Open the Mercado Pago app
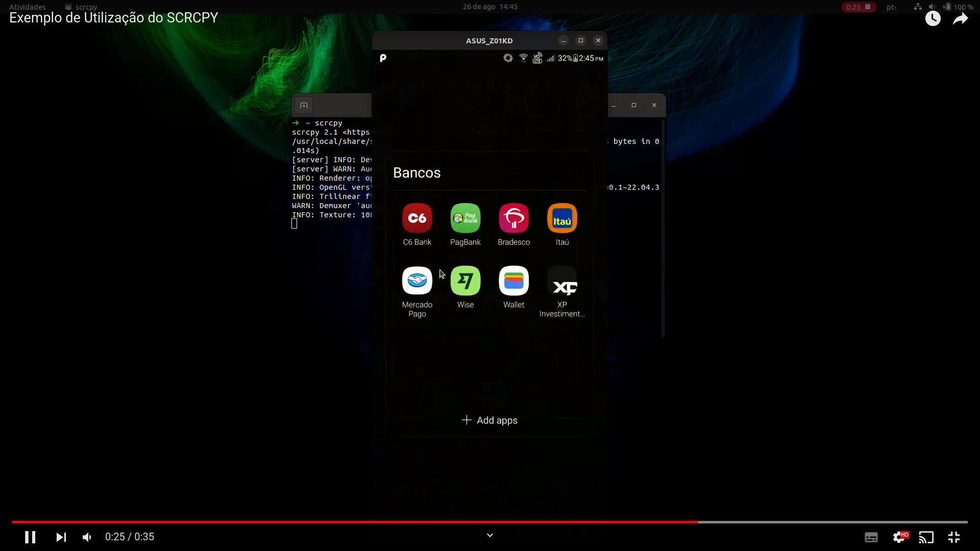980x551 pixels. tap(417, 281)
